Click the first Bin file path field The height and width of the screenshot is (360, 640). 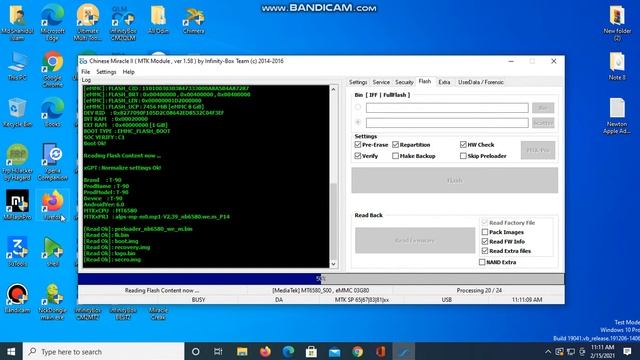click(447, 108)
